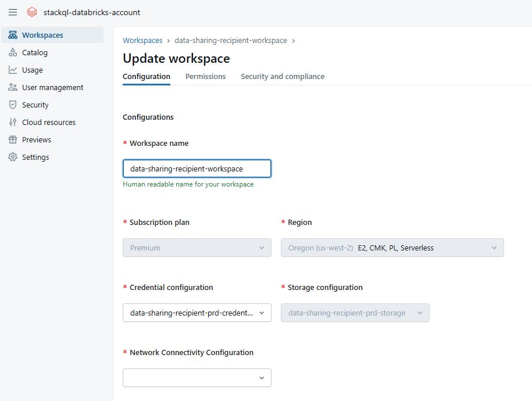The width and height of the screenshot is (532, 401).
Task: Open Workspaces via its sidebar icon
Action: click(x=12, y=35)
